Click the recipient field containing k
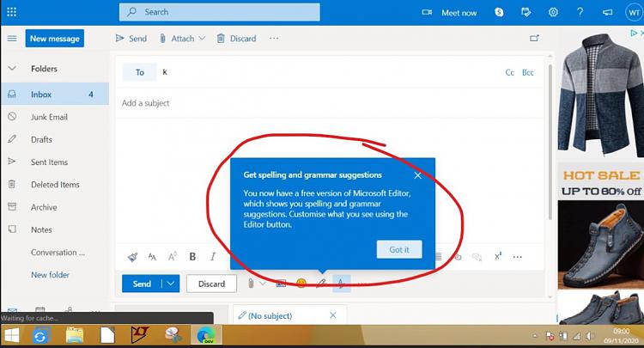Screen dimensions: 644x348 pyautogui.click(x=329, y=72)
